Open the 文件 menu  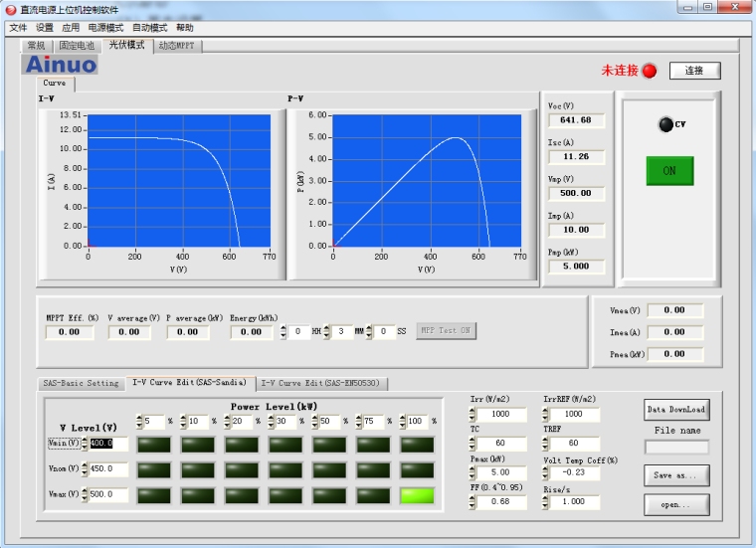click(x=18, y=28)
